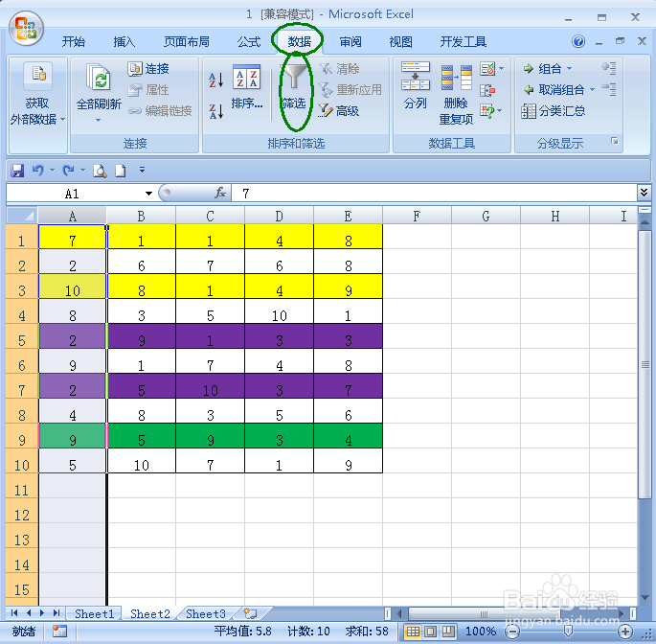Click the hide detail icon
The image size is (656, 644).
click(609, 89)
